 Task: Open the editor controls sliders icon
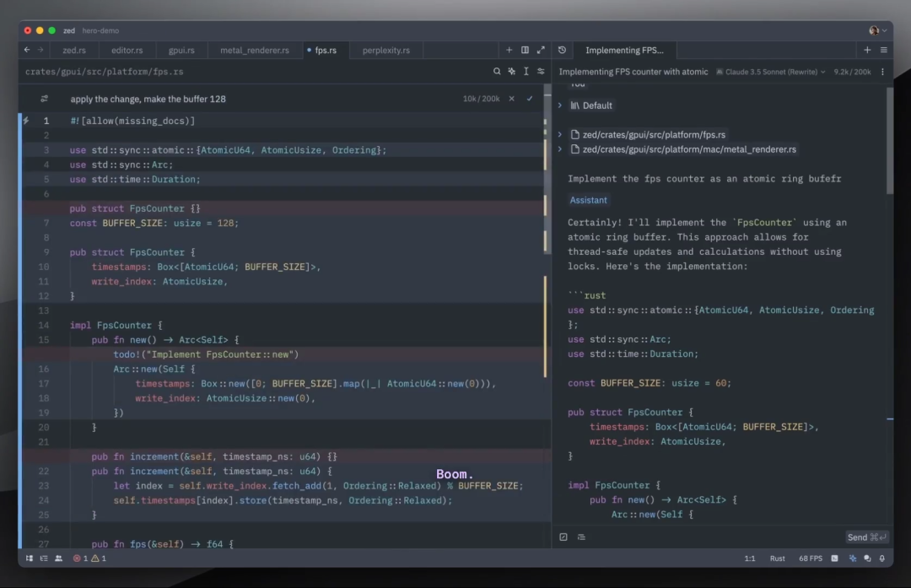(x=541, y=71)
